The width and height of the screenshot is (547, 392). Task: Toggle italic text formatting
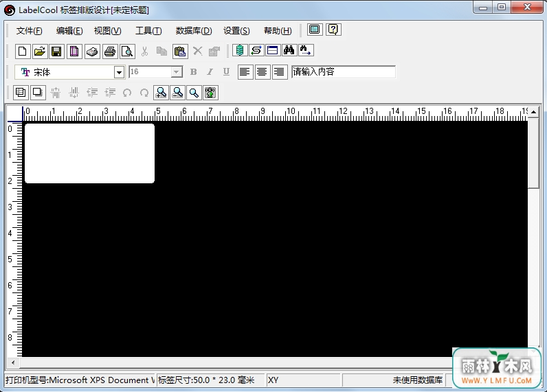click(x=210, y=72)
